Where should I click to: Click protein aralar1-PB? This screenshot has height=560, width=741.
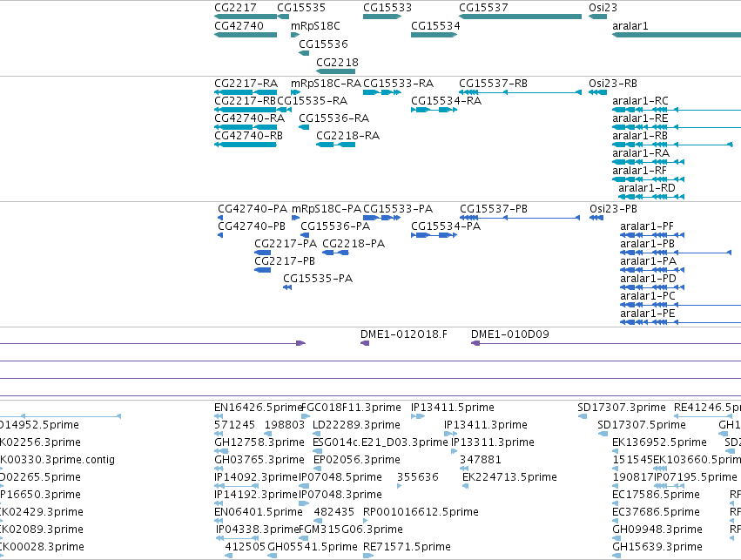tap(648, 244)
